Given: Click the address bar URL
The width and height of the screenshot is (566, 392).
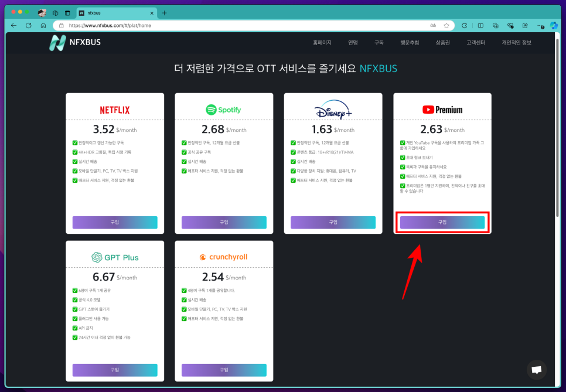Looking at the screenshot, I should tap(110, 26).
